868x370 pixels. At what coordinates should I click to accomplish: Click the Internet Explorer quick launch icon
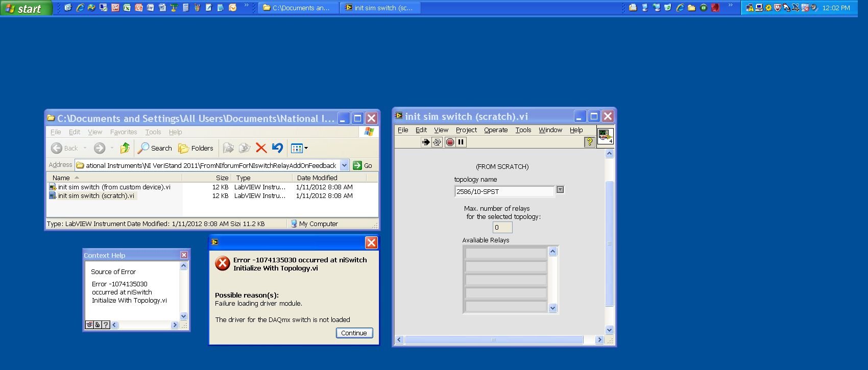(80, 8)
